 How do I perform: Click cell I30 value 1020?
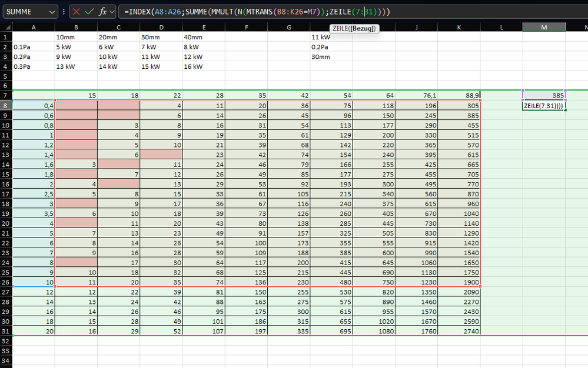click(x=374, y=321)
